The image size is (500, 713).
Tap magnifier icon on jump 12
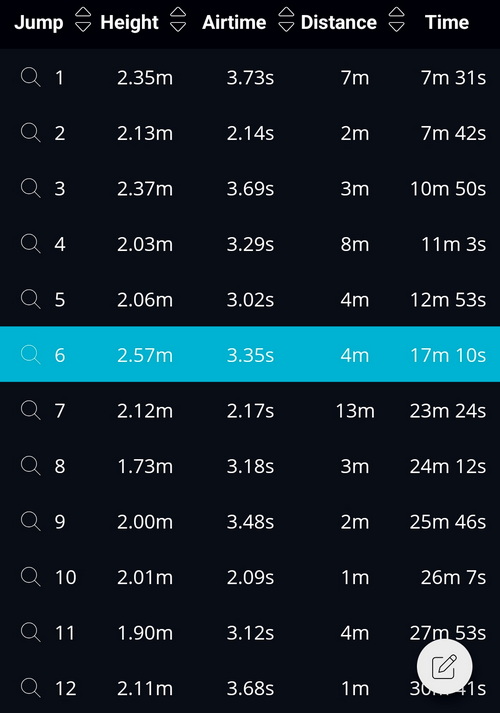pyautogui.click(x=30, y=687)
